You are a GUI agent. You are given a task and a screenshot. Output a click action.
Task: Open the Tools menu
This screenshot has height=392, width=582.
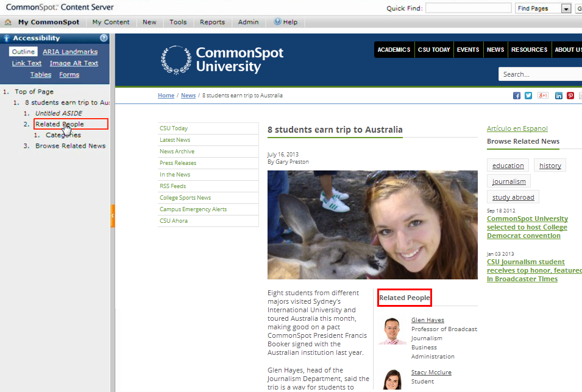point(178,23)
